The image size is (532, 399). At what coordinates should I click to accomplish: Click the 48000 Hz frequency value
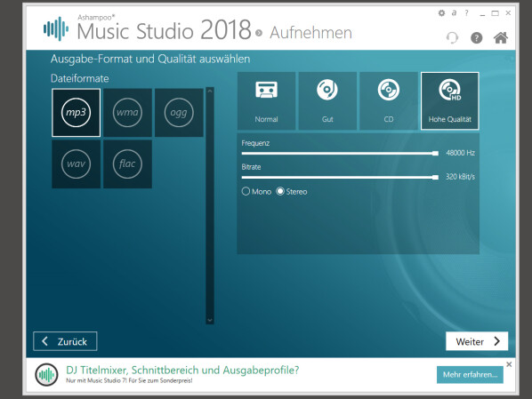pos(461,153)
